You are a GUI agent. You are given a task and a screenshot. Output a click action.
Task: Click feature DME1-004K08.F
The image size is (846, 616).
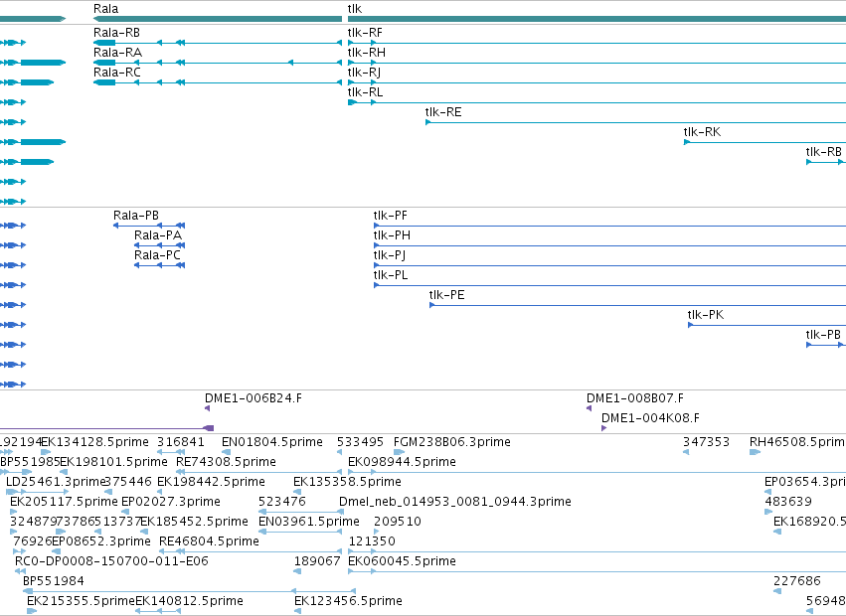[x=651, y=418]
